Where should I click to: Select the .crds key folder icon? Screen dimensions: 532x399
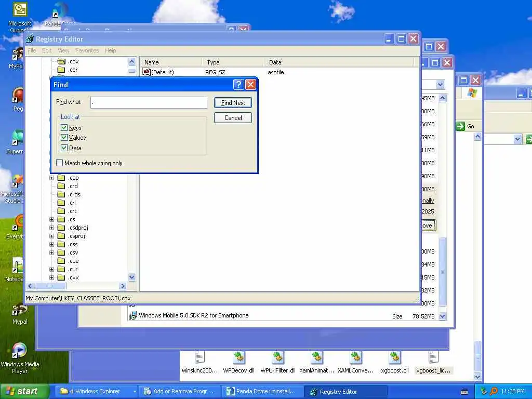tap(61, 194)
